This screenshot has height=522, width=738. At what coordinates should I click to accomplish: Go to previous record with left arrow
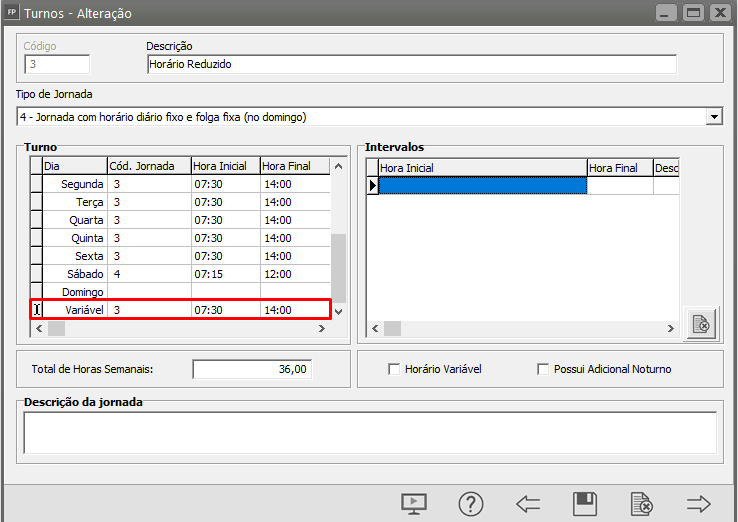point(528,503)
